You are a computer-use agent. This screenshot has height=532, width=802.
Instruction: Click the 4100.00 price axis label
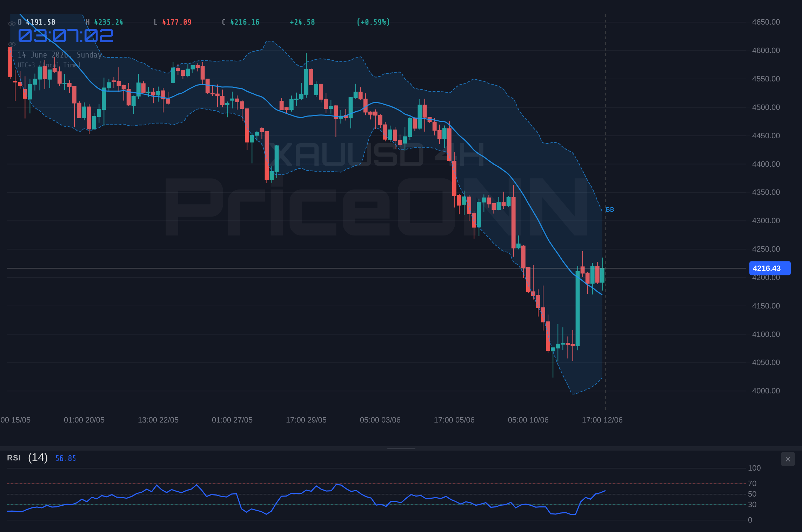[x=766, y=334]
